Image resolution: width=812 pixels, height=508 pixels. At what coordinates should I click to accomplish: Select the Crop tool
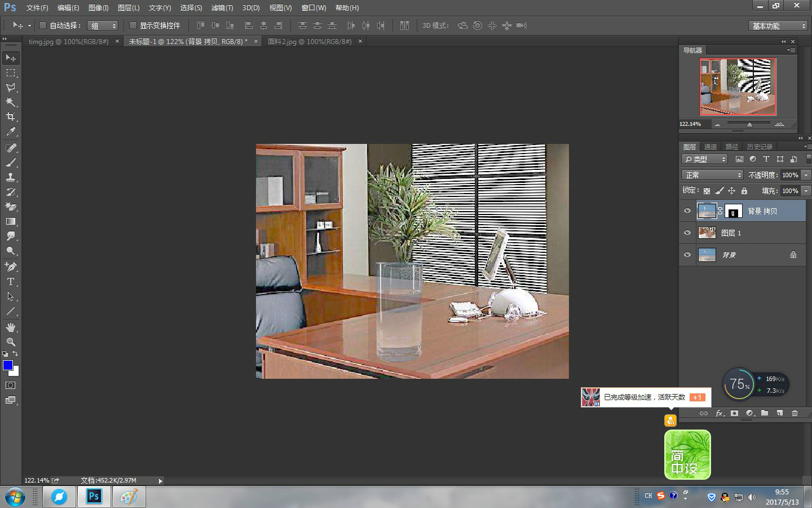click(11, 117)
